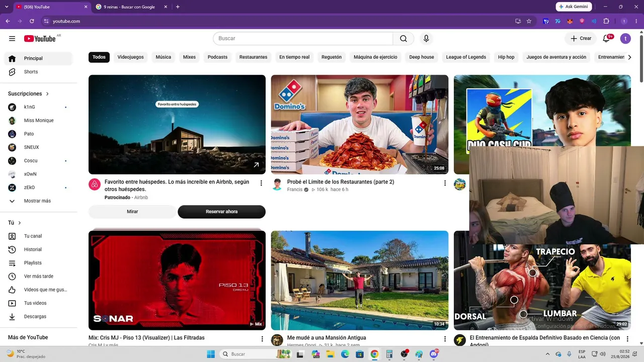This screenshot has width=644, height=362.
Task: Open Francis channel name link
Action: pyautogui.click(x=294, y=190)
